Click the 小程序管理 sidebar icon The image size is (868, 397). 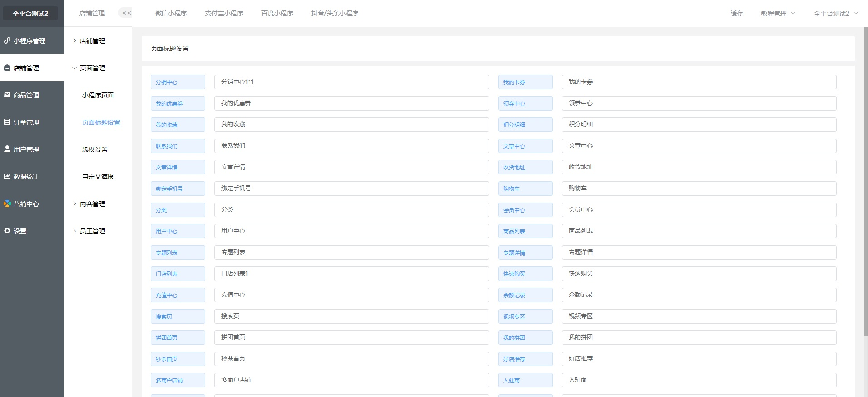point(7,40)
